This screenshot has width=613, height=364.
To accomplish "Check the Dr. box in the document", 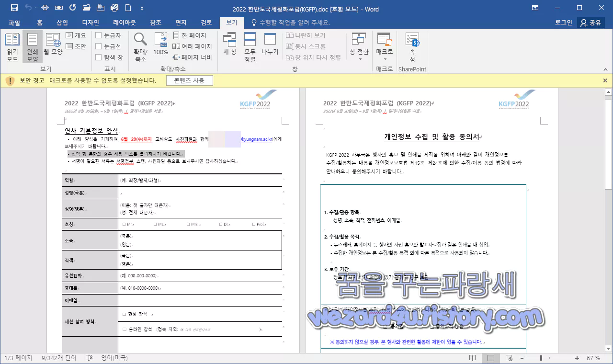I will [221, 224].
